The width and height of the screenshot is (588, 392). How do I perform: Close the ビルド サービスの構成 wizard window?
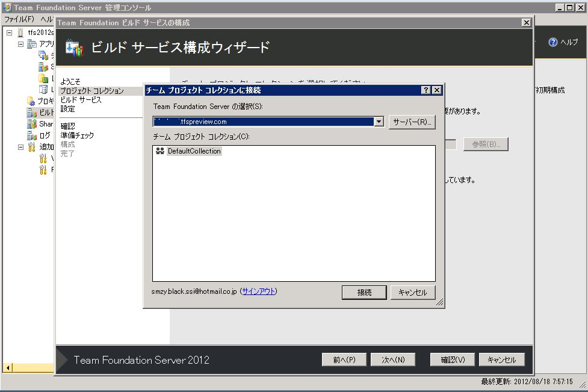527,22
